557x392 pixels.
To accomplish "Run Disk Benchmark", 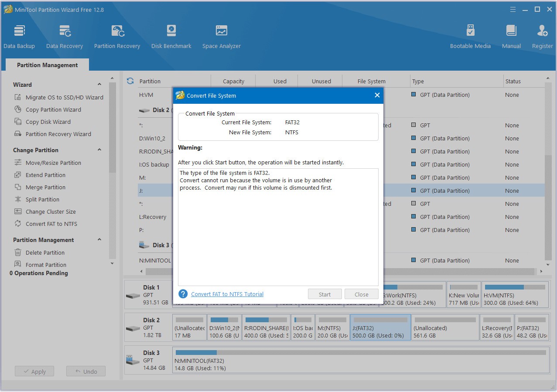I will [x=171, y=35].
